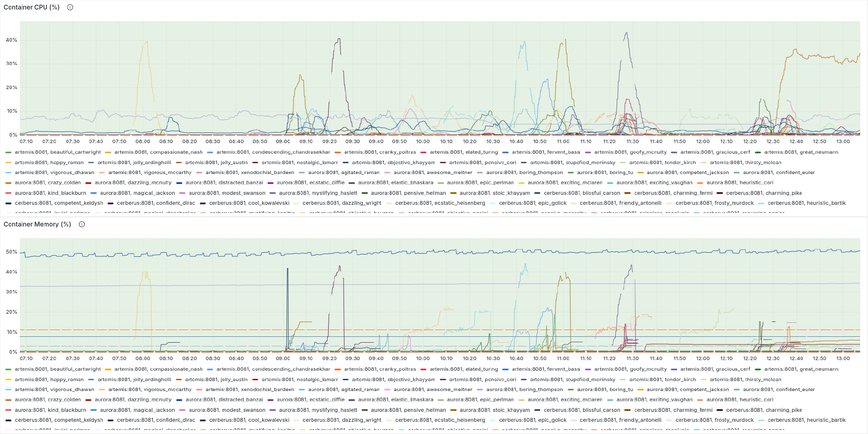Select artemis pensive_cori in CPU legend
Viewport: 868px width, 434px height.
482,163
